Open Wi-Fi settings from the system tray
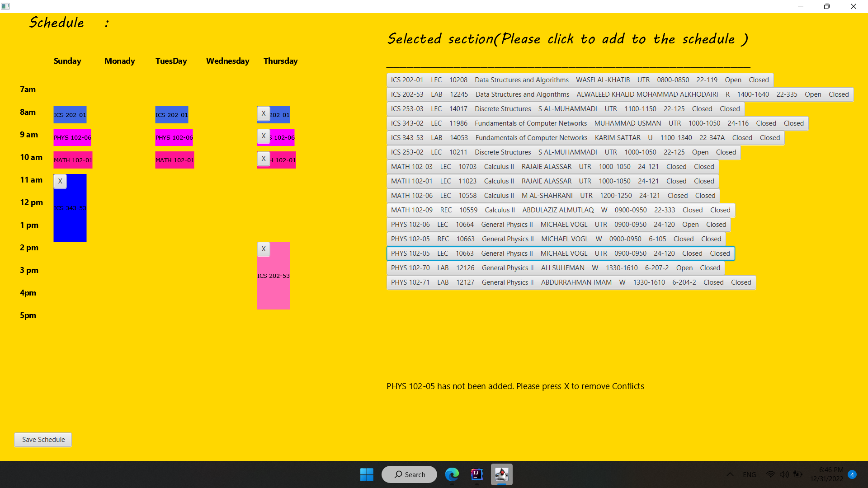The image size is (868, 488). [770, 474]
